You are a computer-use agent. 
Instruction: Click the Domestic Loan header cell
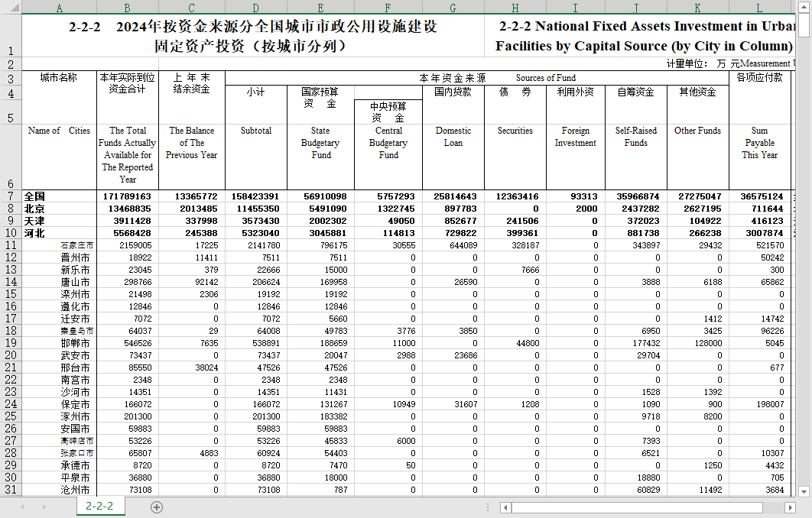click(453, 157)
